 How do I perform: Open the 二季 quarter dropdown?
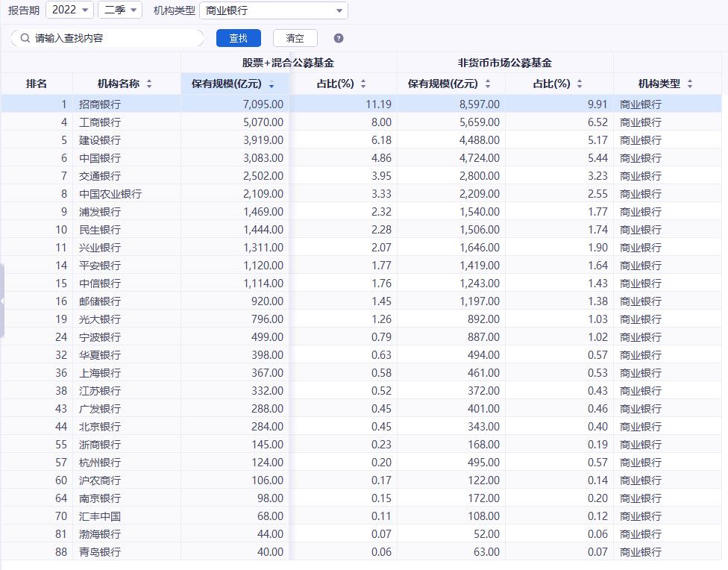pyautogui.click(x=119, y=10)
